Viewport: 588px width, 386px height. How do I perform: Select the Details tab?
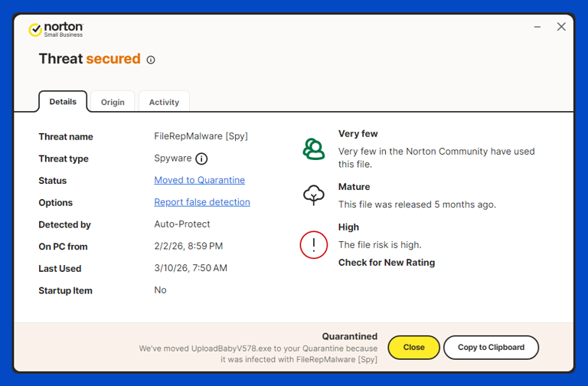(x=63, y=102)
